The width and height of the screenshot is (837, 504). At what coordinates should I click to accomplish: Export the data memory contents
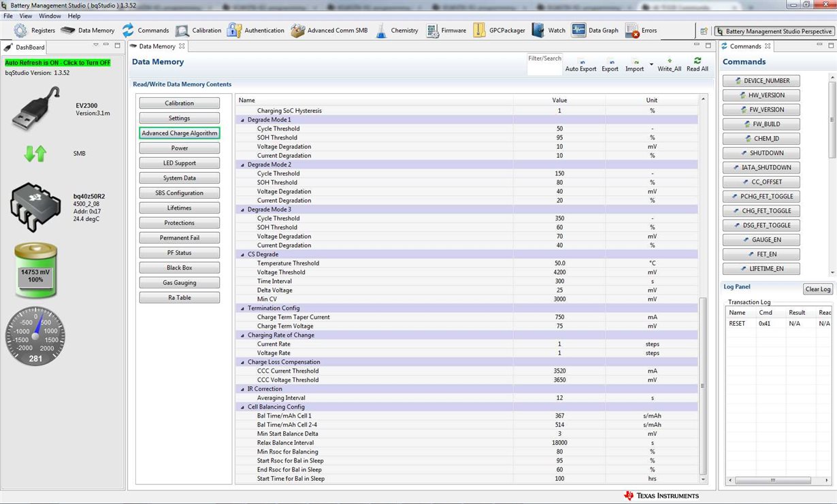click(610, 65)
